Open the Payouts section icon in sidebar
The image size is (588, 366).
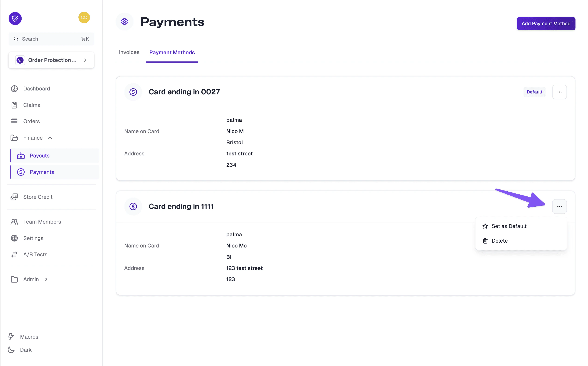[x=21, y=156]
